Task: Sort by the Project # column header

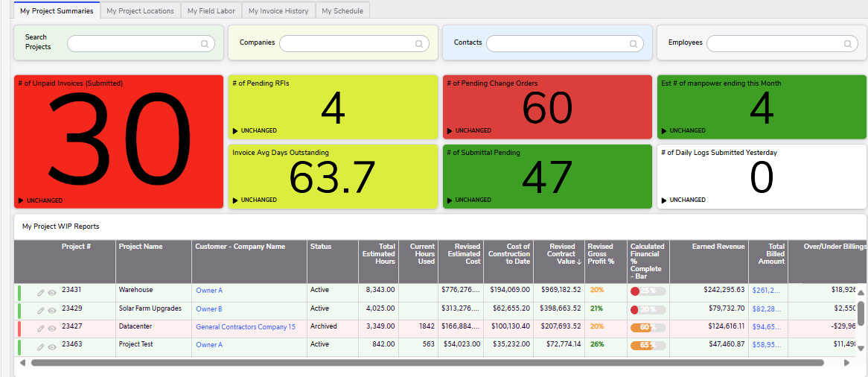Action: pyautogui.click(x=77, y=247)
